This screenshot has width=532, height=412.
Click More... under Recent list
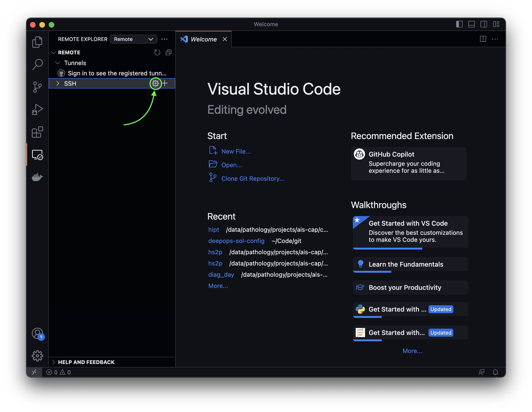[x=218, y=286]
